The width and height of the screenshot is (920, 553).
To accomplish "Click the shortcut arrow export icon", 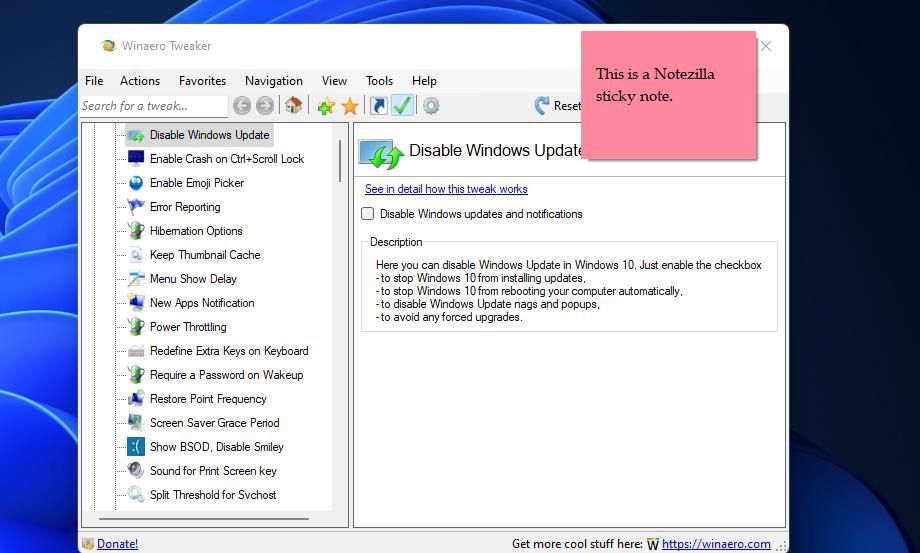I will click(378, 106).
